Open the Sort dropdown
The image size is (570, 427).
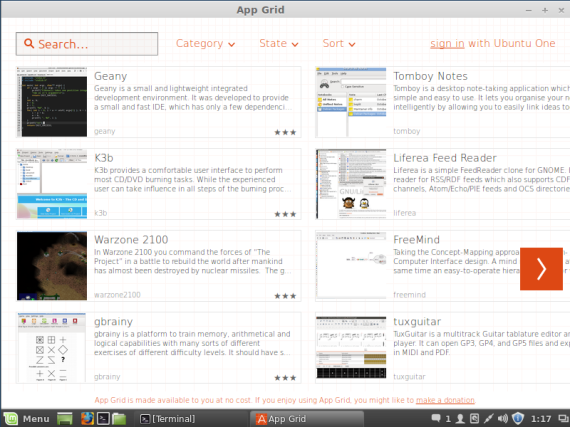point(339,44)
